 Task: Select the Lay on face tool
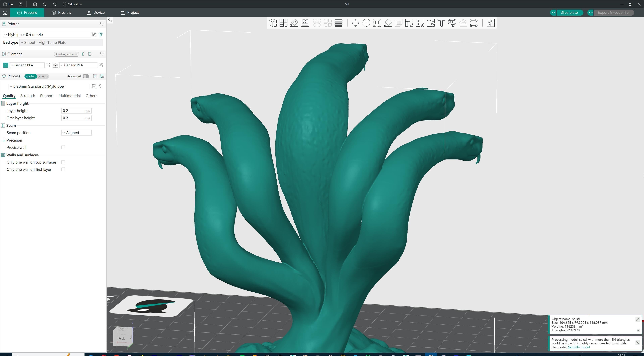coord(388,23)
